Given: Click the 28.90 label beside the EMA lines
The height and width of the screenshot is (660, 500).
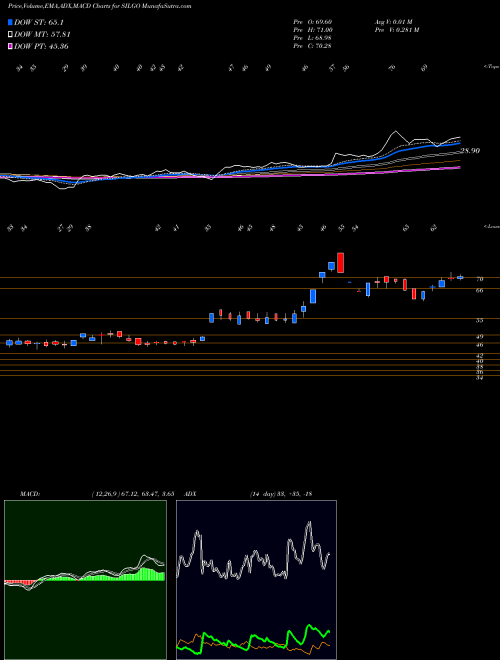Looking at the screenshot, I should click(470, 151).
